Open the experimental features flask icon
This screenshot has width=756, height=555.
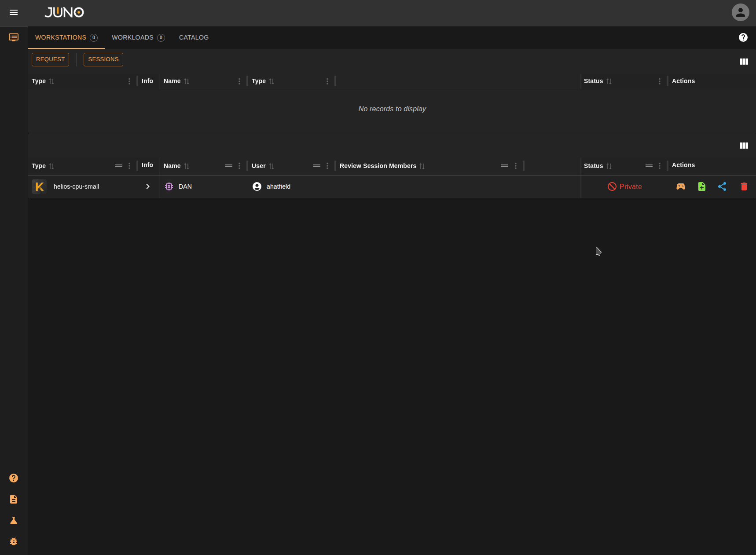[14, 520]
